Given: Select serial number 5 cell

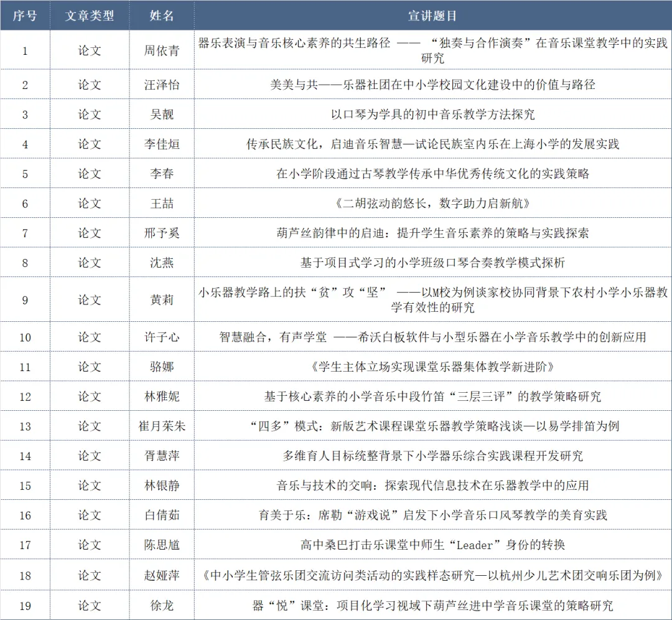Looking at the screenshot, I should 25,174.
